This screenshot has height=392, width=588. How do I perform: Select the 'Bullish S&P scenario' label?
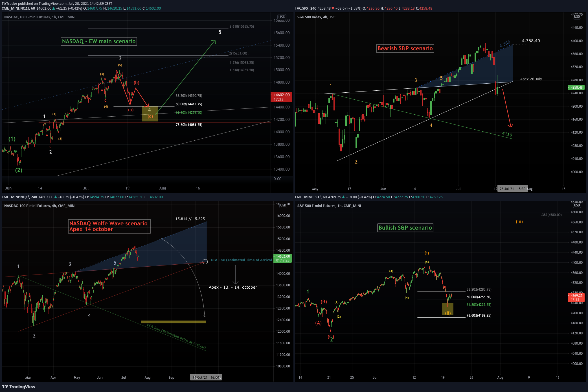[x=405, y=228]
